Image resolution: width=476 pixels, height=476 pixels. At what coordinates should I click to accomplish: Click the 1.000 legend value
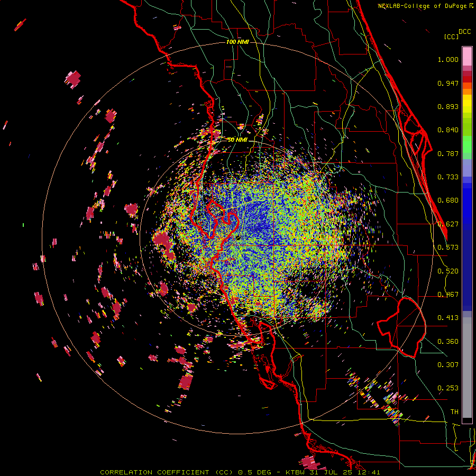[448, 59]
